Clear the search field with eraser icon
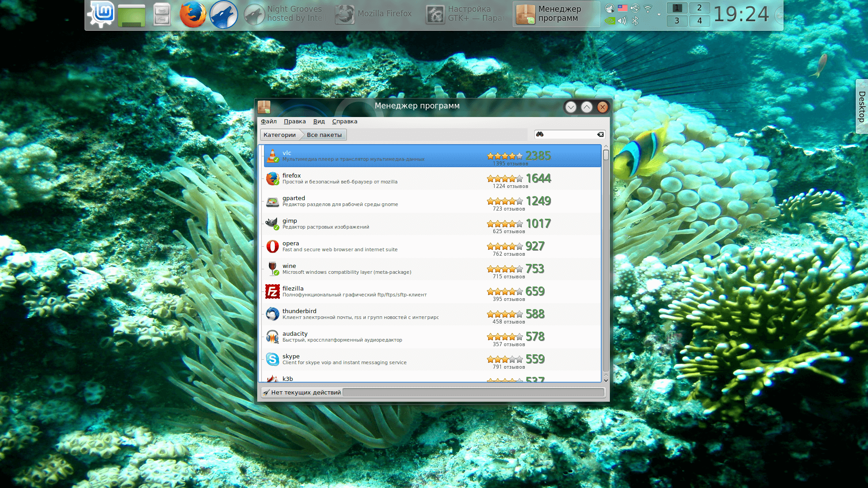The image size is (868, 488). (x=600, y=134)
